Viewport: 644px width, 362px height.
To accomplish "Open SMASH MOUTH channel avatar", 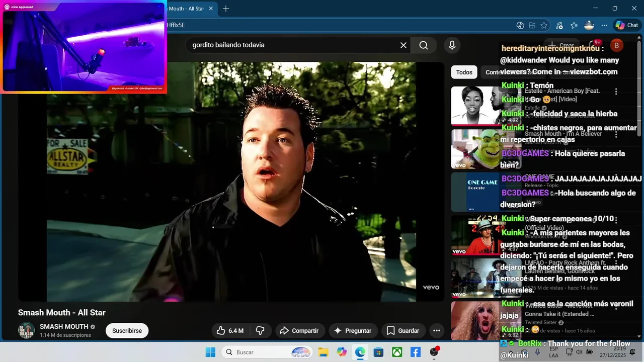I will (26, 330).
